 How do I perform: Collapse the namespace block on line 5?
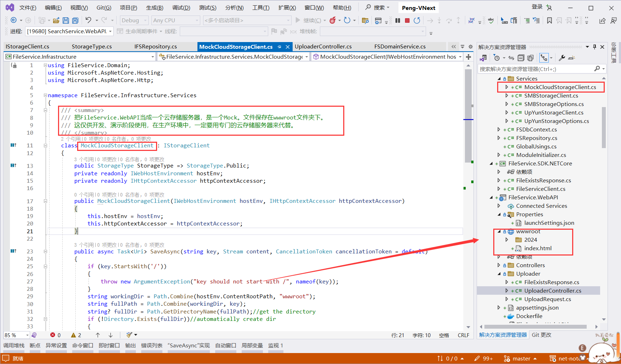tap(45, 95)
